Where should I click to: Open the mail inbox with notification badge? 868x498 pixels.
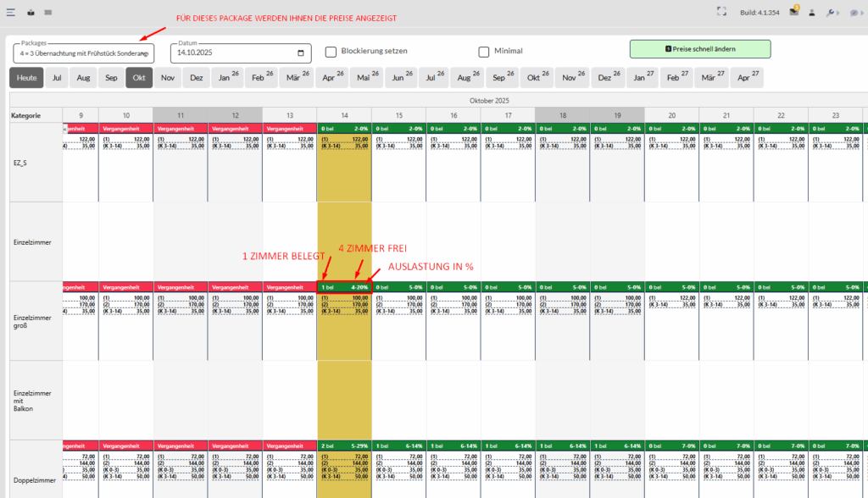(x=793, y=12)
